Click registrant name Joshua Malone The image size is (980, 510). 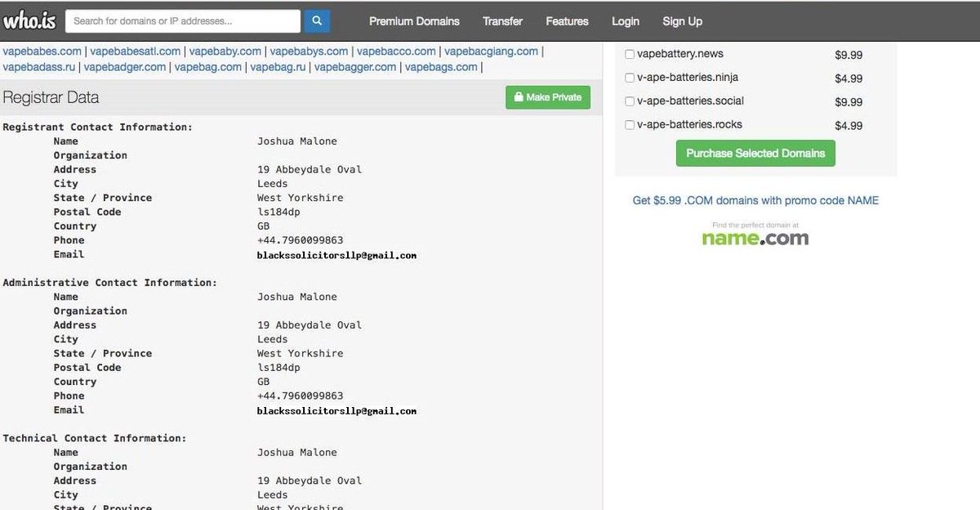point(297,141)
